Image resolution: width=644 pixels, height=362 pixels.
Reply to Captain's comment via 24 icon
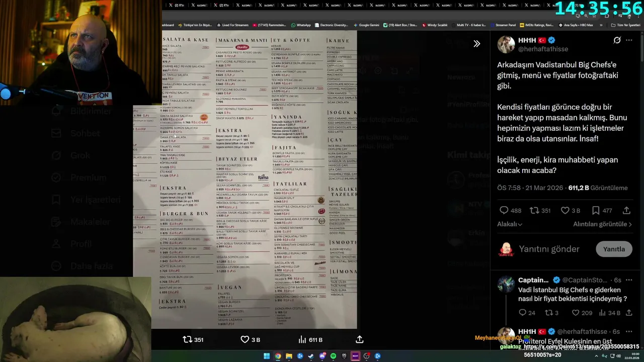[x=522, y=313]
